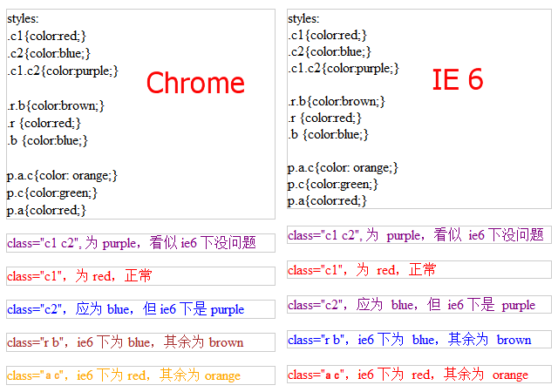
Task: Select .b {color:blue;} line in Chrome panel
Action: [47, 140]
